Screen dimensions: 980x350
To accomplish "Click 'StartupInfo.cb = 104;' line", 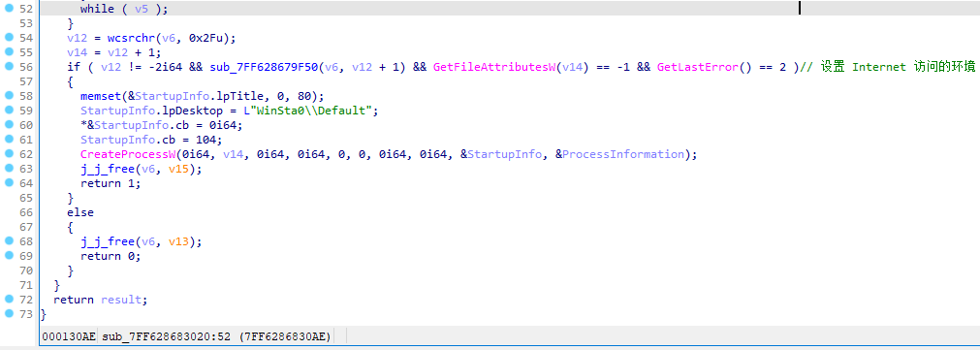I will point(151,140).
